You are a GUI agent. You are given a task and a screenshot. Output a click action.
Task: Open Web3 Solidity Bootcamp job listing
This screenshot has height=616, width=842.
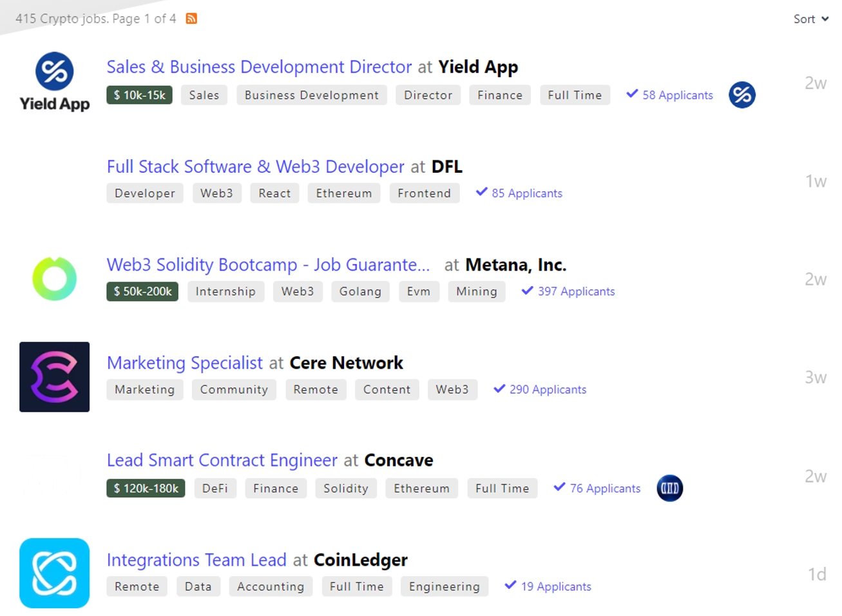[x=268, y=265]
